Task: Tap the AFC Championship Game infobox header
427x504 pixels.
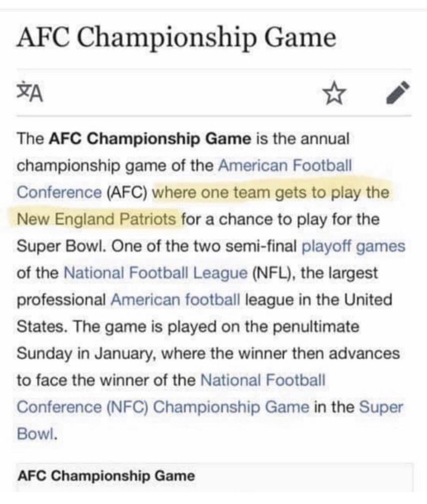Action: click(106, 476)
